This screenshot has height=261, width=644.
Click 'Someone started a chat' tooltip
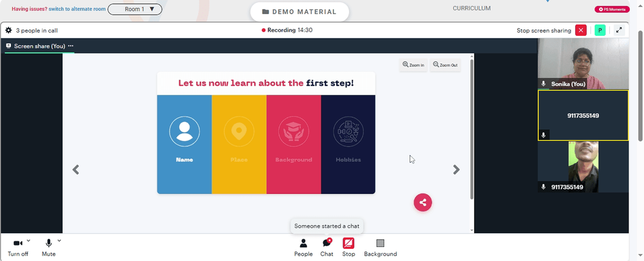point(327,226)
